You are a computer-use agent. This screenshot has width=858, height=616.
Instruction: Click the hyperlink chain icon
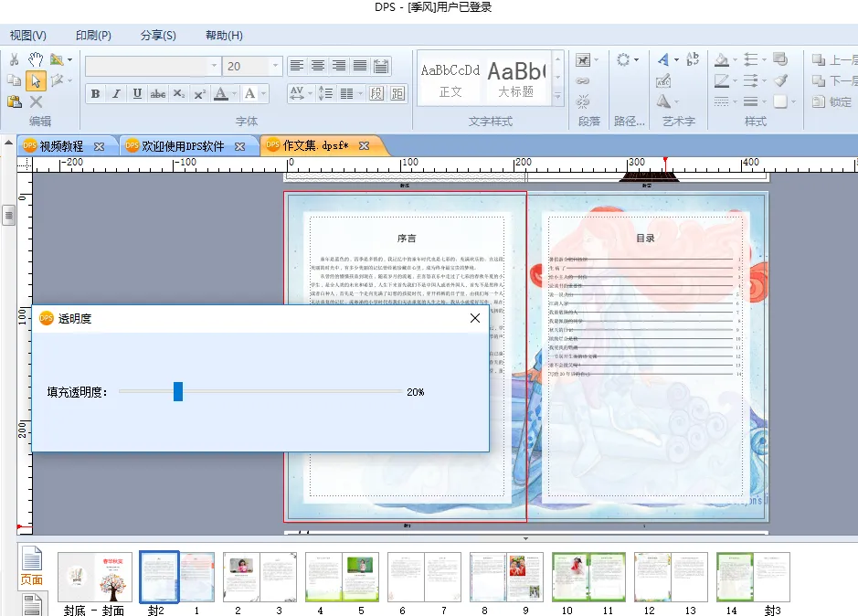coord(583,80)
